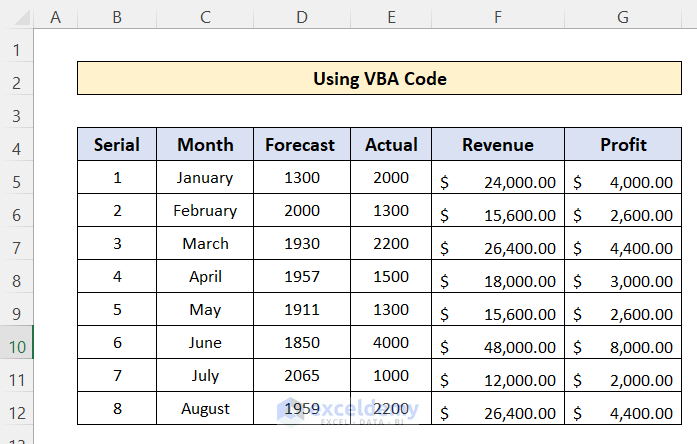Select the profit cell showing 8,000.00

pos(623,343)
